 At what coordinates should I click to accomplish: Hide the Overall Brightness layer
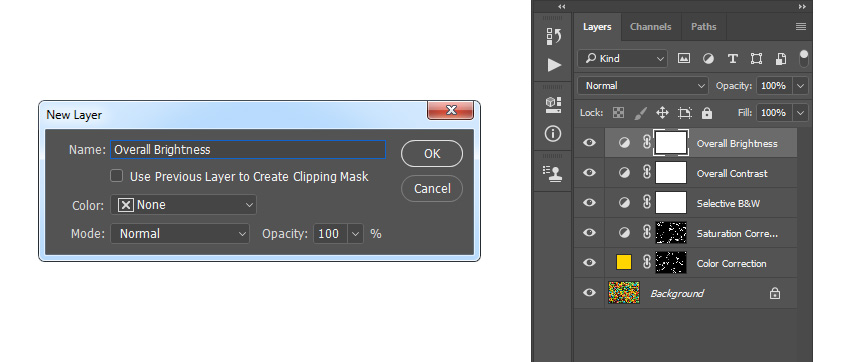[589, 143]
